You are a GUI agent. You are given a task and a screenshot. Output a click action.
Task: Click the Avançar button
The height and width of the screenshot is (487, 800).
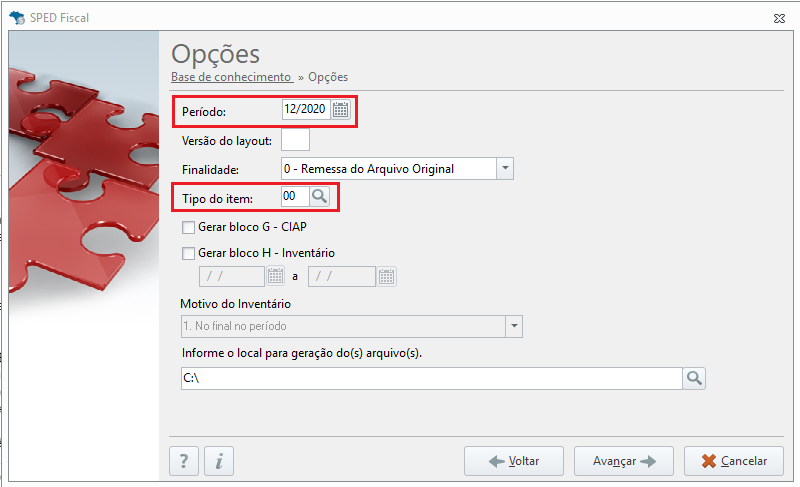click(623, 461)
